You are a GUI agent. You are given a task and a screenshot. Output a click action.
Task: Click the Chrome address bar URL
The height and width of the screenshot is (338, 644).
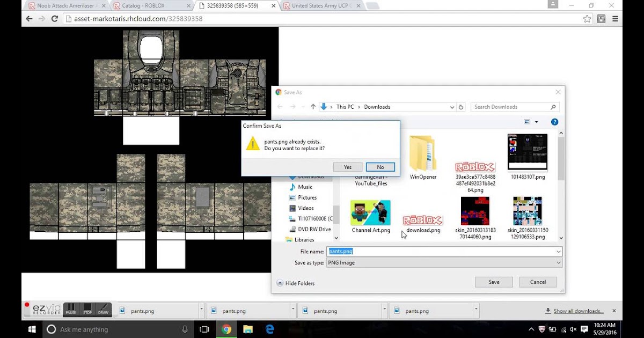138,19
